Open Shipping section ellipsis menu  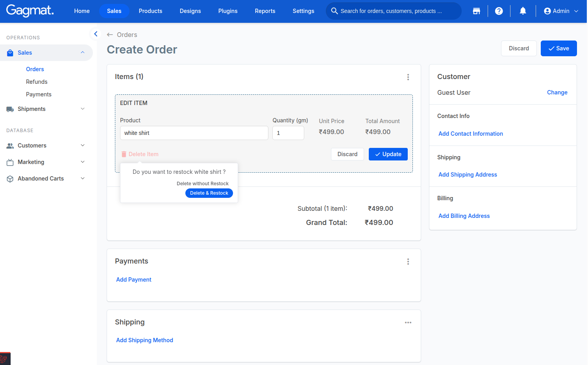click(x=408, y=323)
